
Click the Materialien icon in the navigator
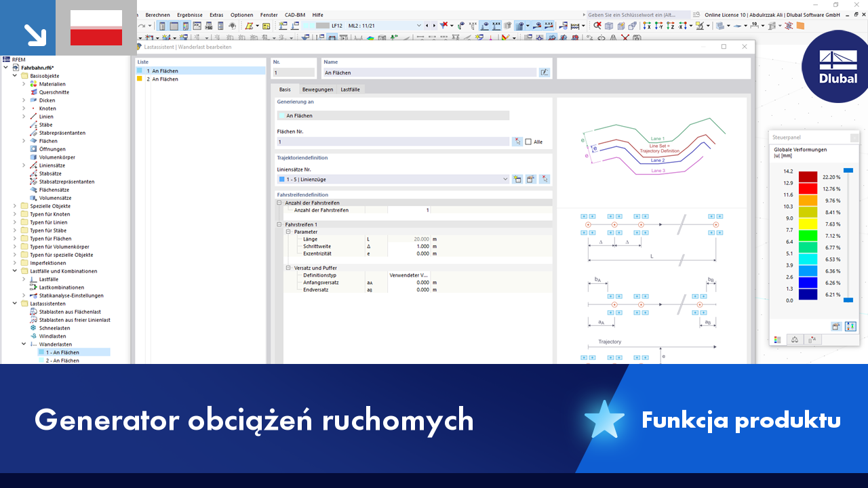click(x=33, y=84)
